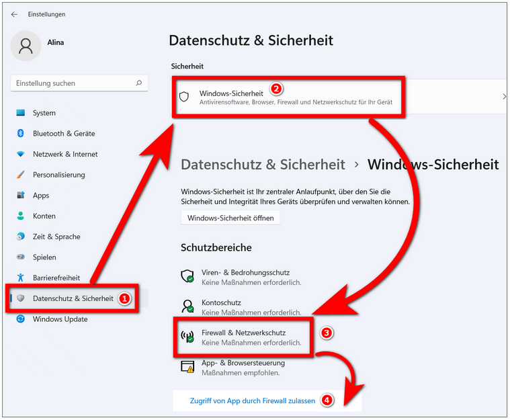
Task: Focus the Einstellung suchen search field
Action: (79, 83)
